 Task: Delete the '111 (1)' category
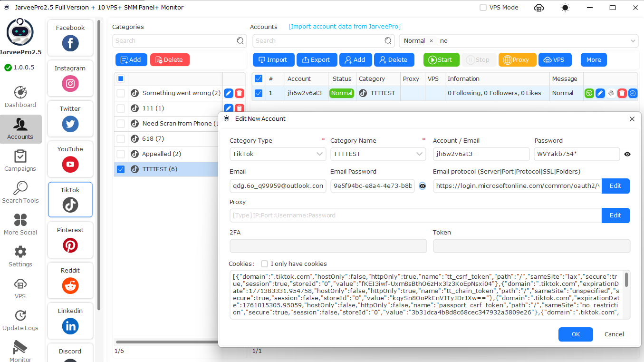(x=240, y=108)
